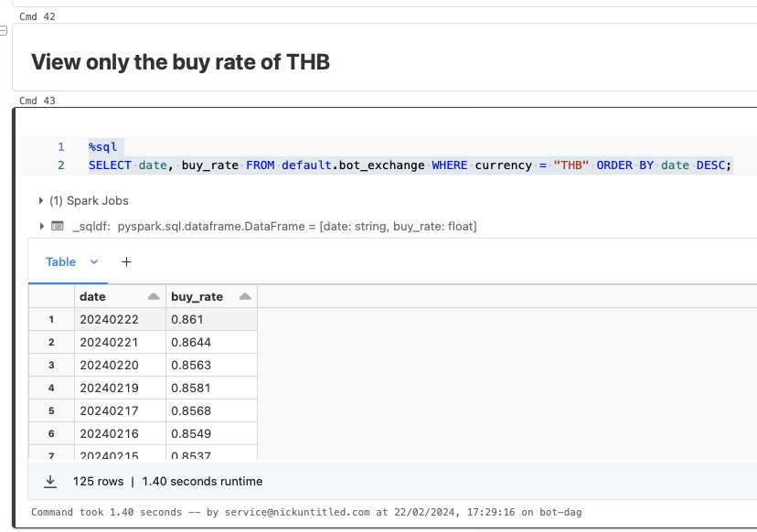Switch to the Table results tab
Viewport: 757px width, 532px height.
(x=60, y=261)
